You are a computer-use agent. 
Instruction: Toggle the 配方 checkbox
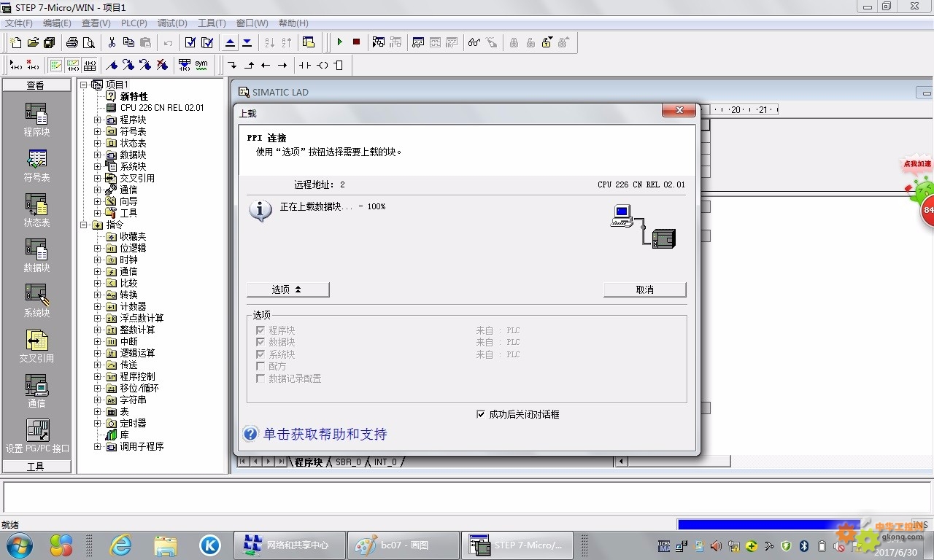pyautogui.click(x=260, y=366)
